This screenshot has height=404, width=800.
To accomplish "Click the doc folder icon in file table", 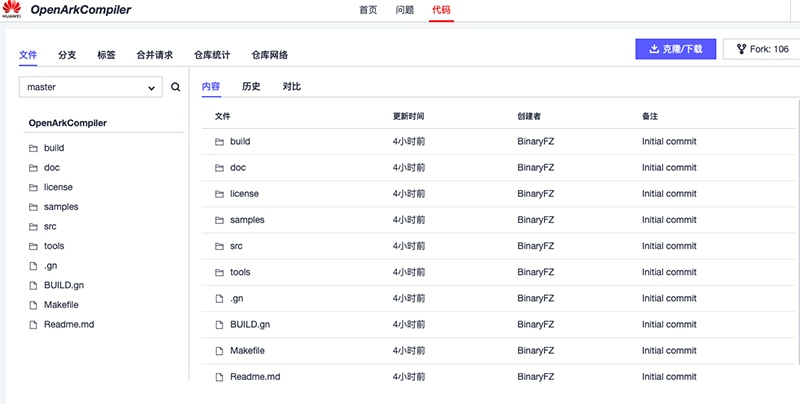I will (x=219, y=168).
